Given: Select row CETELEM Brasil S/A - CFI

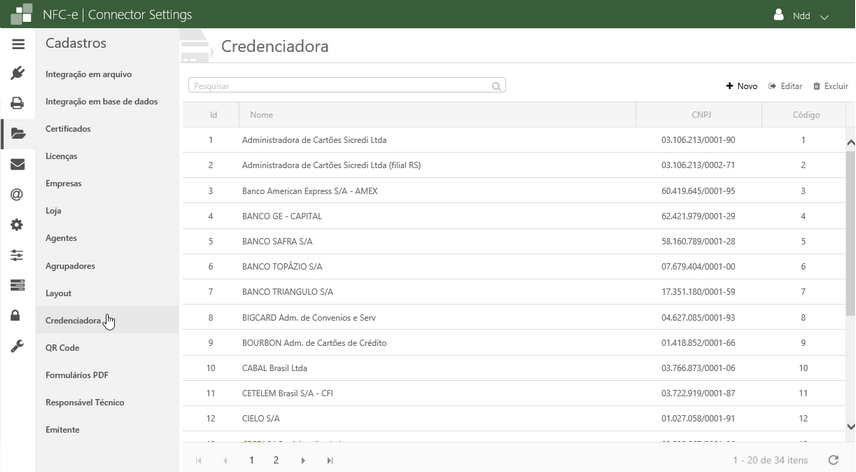Looking at the screenshot, I should click(x=514, y=393).
